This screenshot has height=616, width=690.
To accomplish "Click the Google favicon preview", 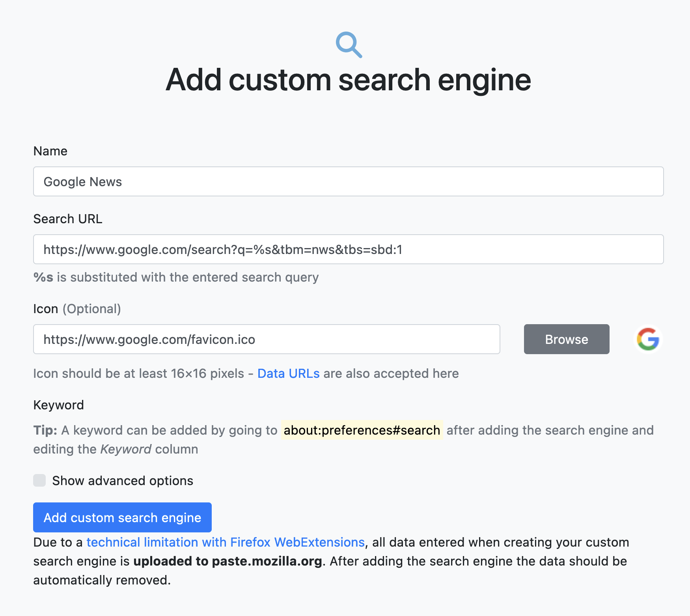I will (x=648, y=339).
